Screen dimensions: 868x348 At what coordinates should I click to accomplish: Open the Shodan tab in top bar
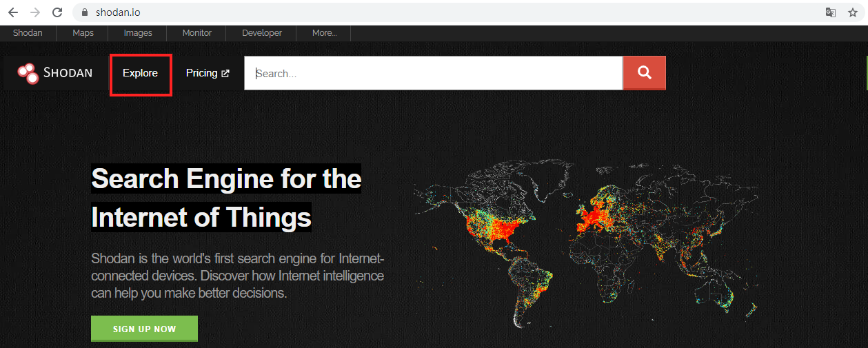28,33
